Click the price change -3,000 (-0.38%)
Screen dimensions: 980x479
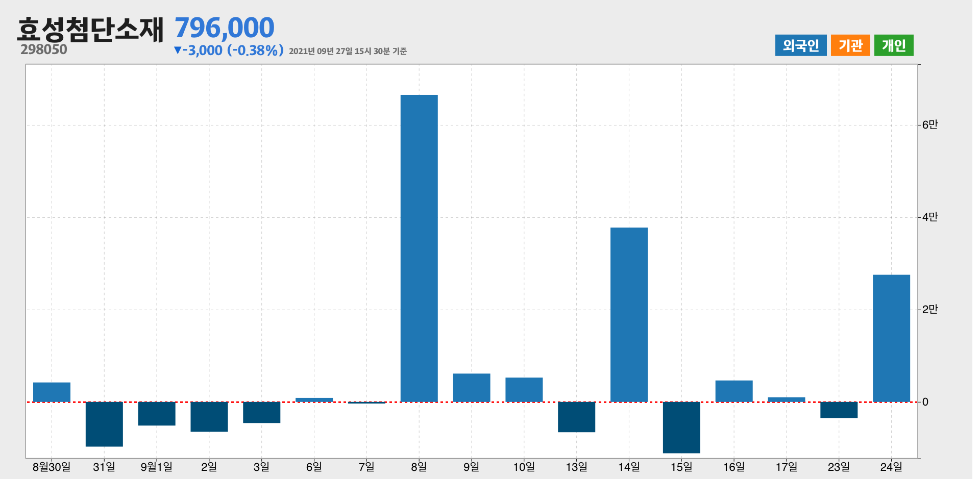[229, 51]
